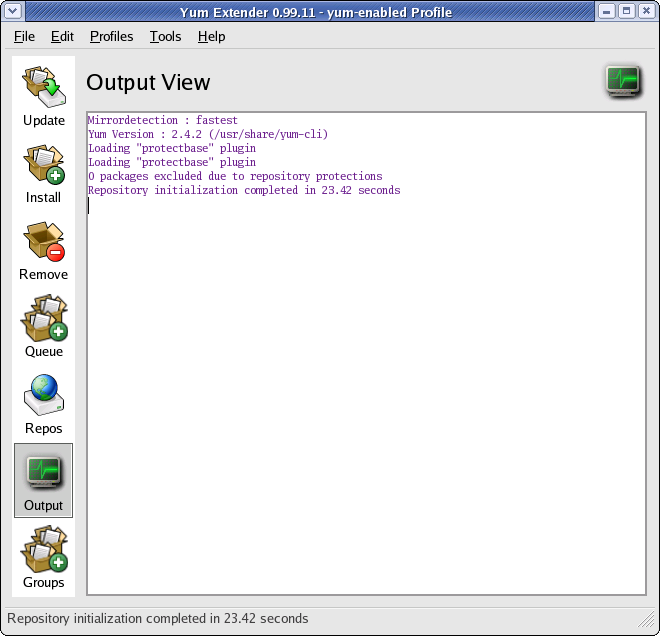Click inside the output log text area
Viewport: 660px width, 636px height.
coord(366,380)
